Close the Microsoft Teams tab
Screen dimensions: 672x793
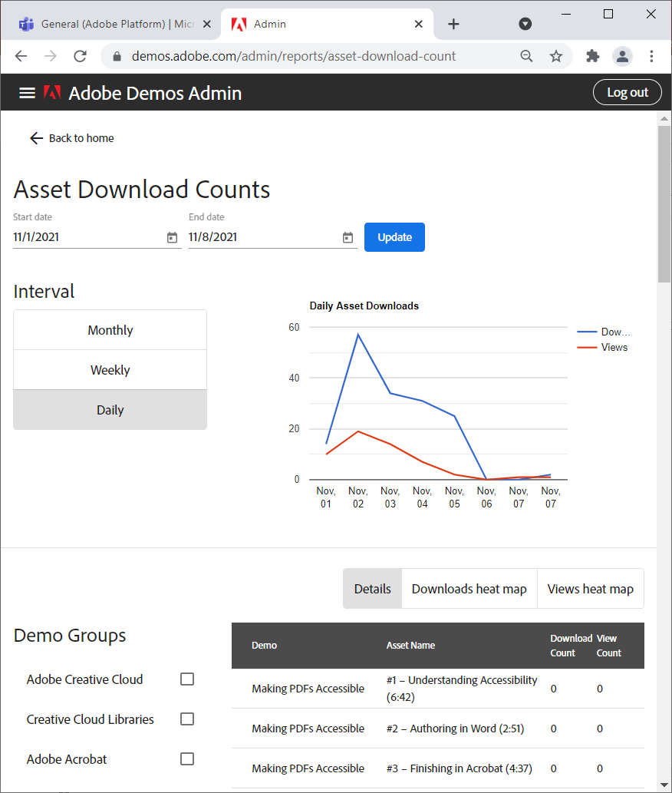[x=206, y=24]
